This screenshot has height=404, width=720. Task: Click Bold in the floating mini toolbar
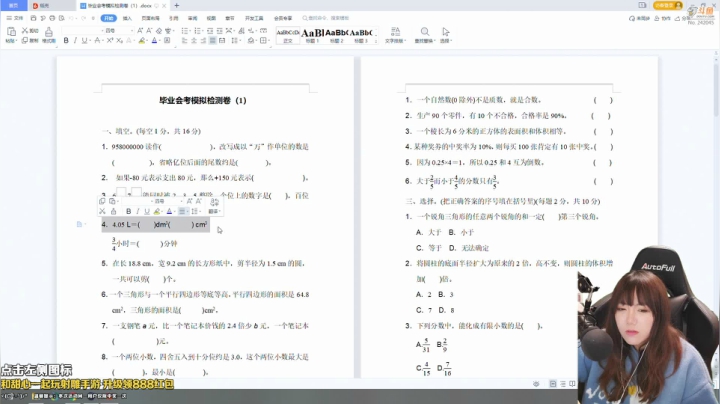tap(129, 211)
